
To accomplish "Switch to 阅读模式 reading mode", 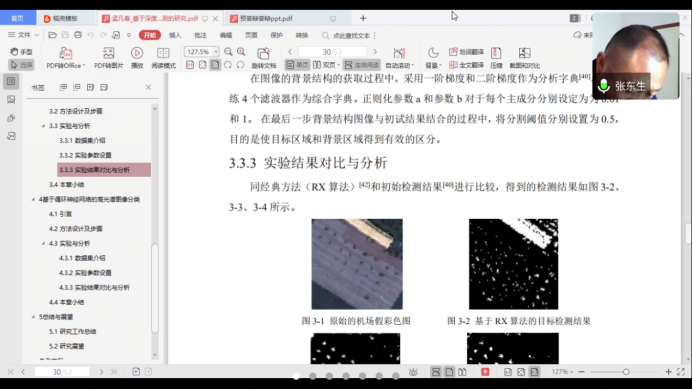I will coord(164,53).
